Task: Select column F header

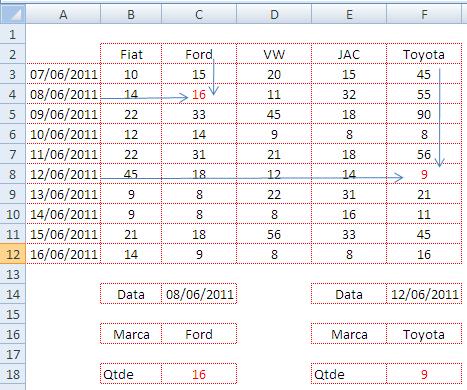Action: 424,14
